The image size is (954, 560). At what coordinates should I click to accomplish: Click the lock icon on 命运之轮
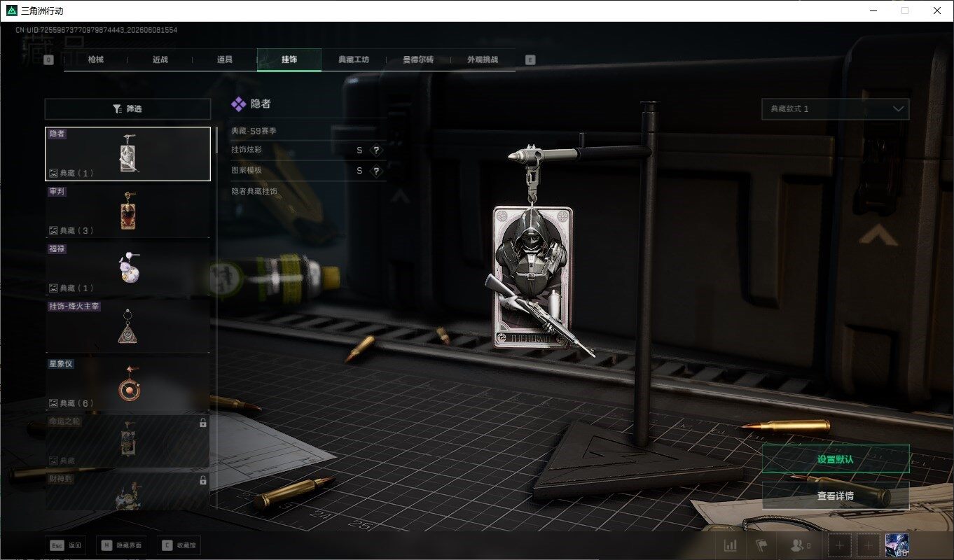[x=203, y=423]
